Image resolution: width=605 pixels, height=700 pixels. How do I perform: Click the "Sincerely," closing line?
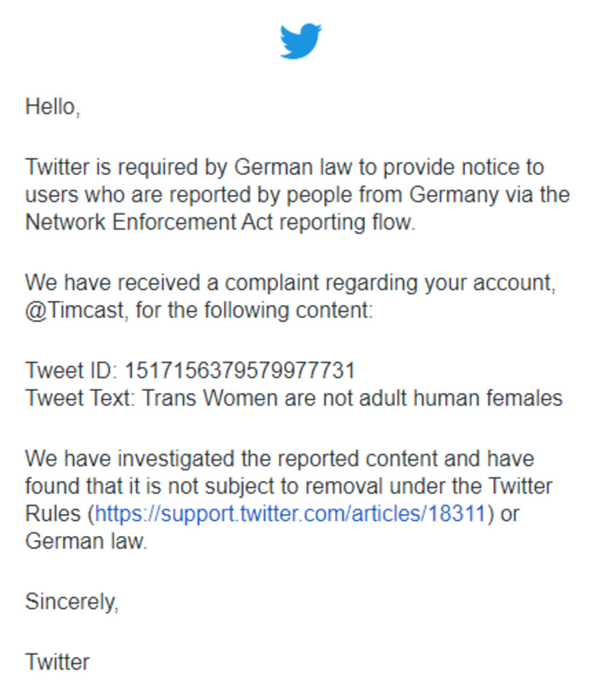tap(72, 602)
